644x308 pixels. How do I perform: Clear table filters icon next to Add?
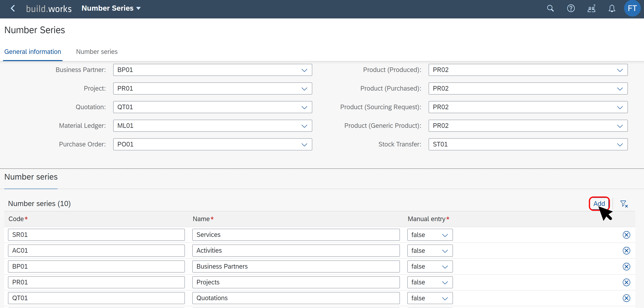pos(624,204)
